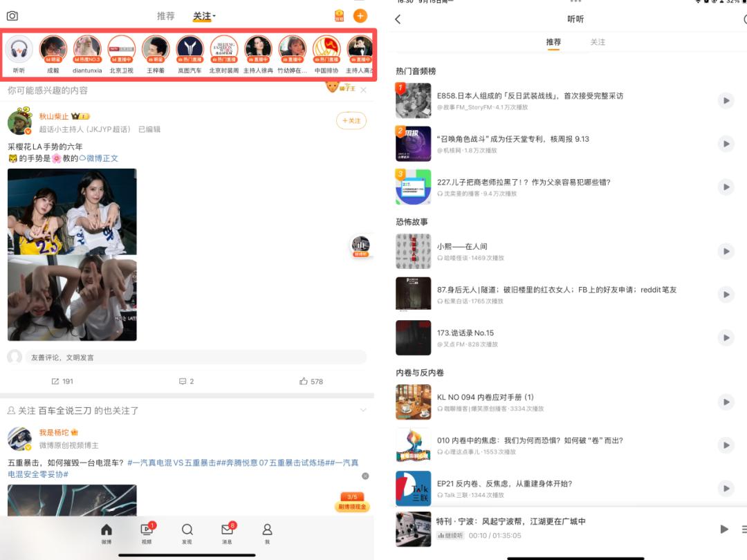Open 秋山柴止's profile avatar
Screen dimensions: 747x560
point(19,122)
